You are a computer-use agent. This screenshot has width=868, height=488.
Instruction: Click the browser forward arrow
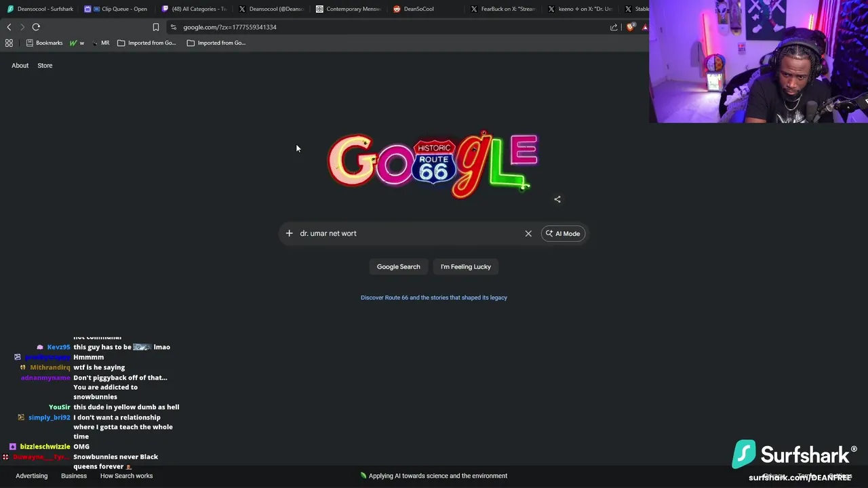point(22,27)
